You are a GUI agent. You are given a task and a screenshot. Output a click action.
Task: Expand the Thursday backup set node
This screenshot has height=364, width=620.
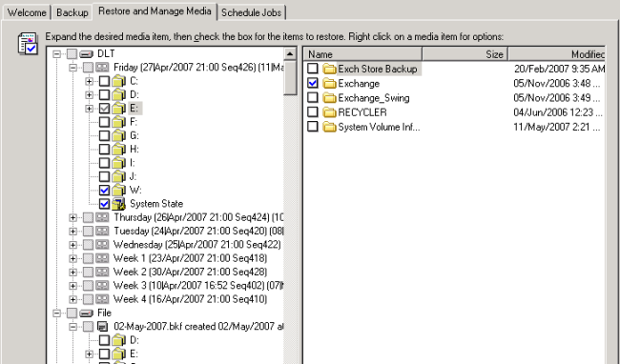72,217
